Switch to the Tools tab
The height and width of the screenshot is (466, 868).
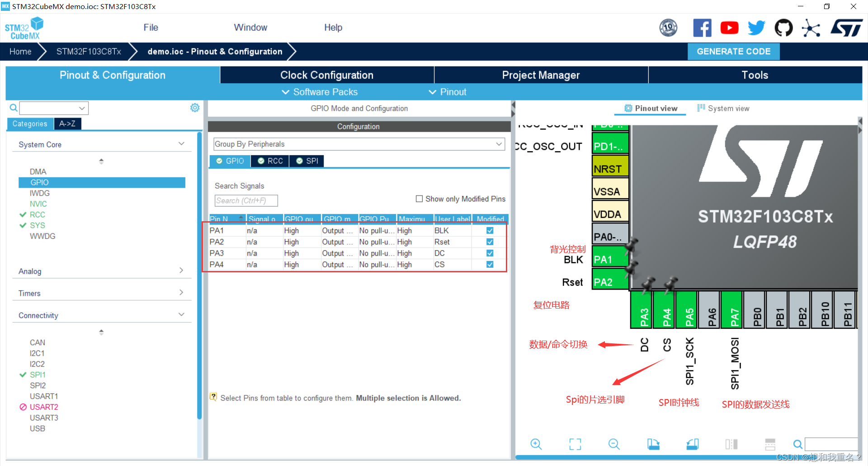(x=755, y=75)
